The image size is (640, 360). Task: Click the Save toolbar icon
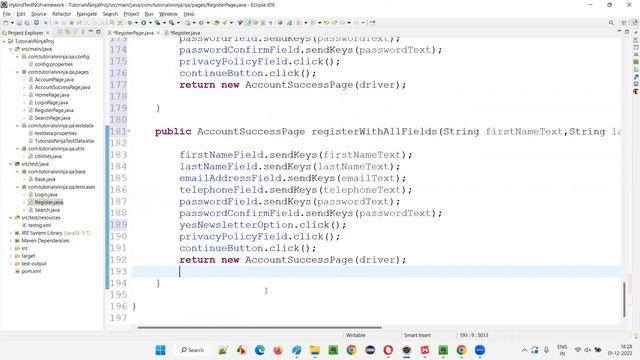click(19, 23)
